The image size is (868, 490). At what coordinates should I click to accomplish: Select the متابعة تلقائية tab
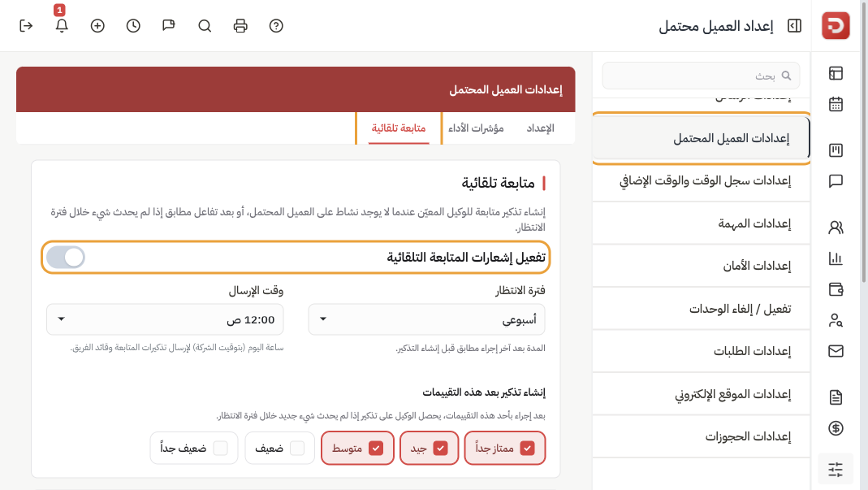[399, 128]
